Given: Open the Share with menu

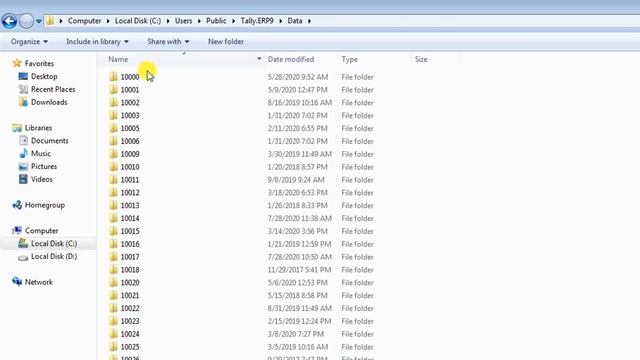Looking at the screenshot, I should (168, 42).
